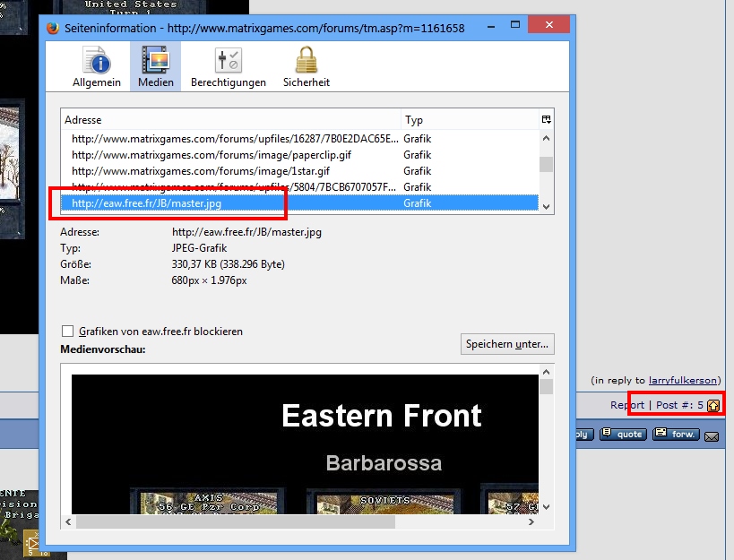The width and height of the screenshot is (734, 560).
Task: Select the upfiles/5804 address row
Action: pos(299,187)
